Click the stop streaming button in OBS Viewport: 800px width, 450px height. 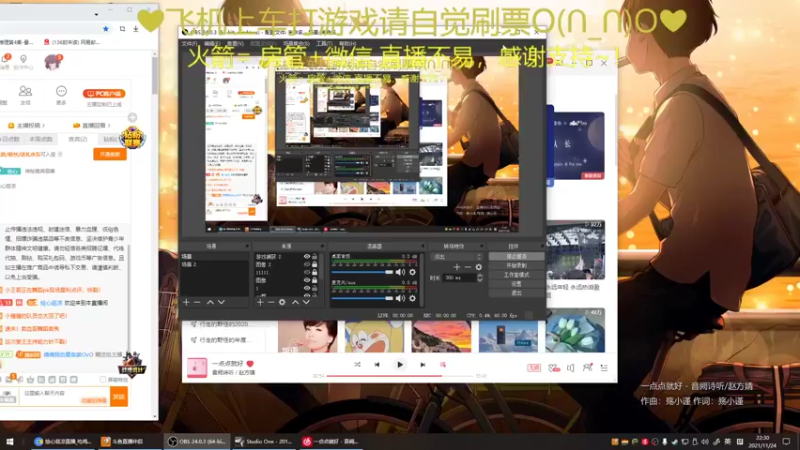coord(516,257)
